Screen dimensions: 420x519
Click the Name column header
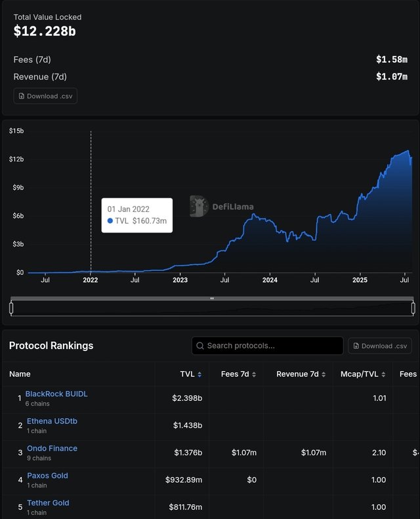point(20,374)
